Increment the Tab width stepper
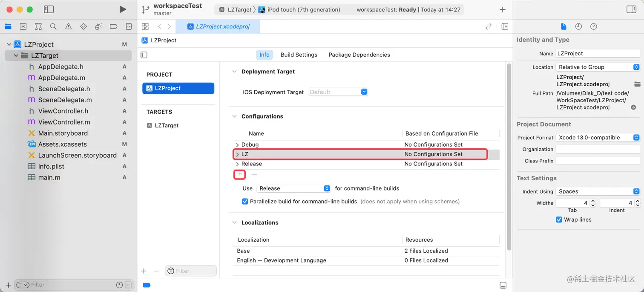This screenshot has height=292, width=644. point(593,201)
